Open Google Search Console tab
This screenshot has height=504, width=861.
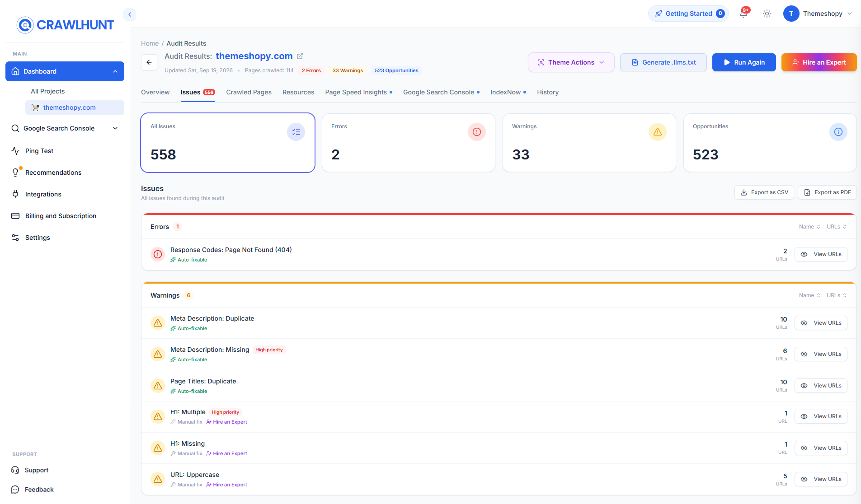[x=441, y=92]
